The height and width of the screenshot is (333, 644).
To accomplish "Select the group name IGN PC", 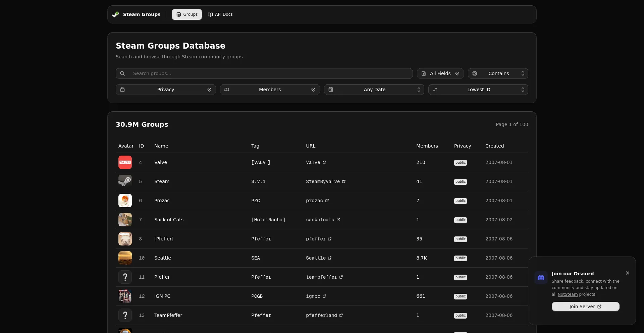I will click(162, 296).
